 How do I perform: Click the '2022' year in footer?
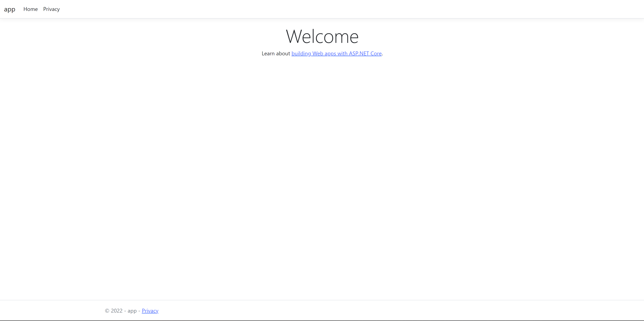pyautogui.click(x=116, y=311)
